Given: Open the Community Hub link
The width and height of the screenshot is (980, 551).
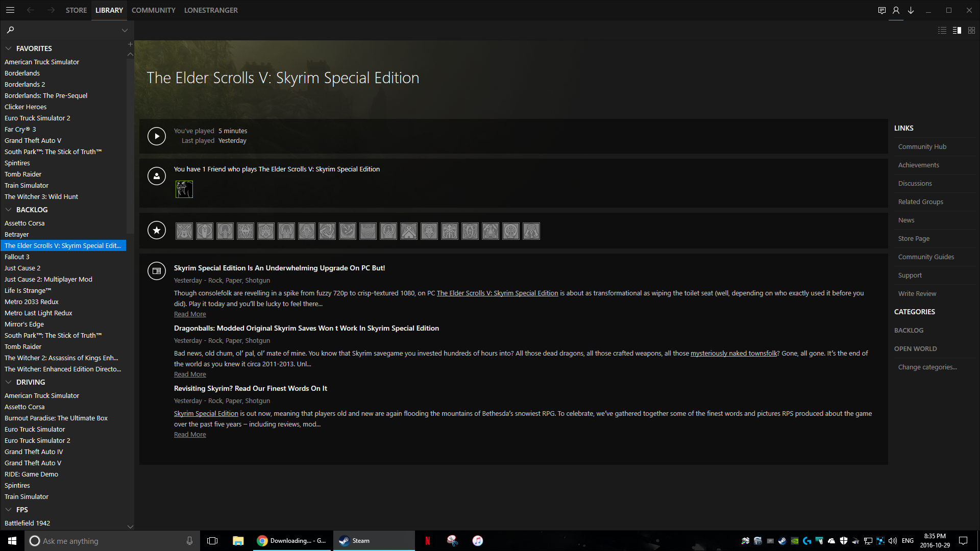Looking at the screenshot, I should (922, 146).
